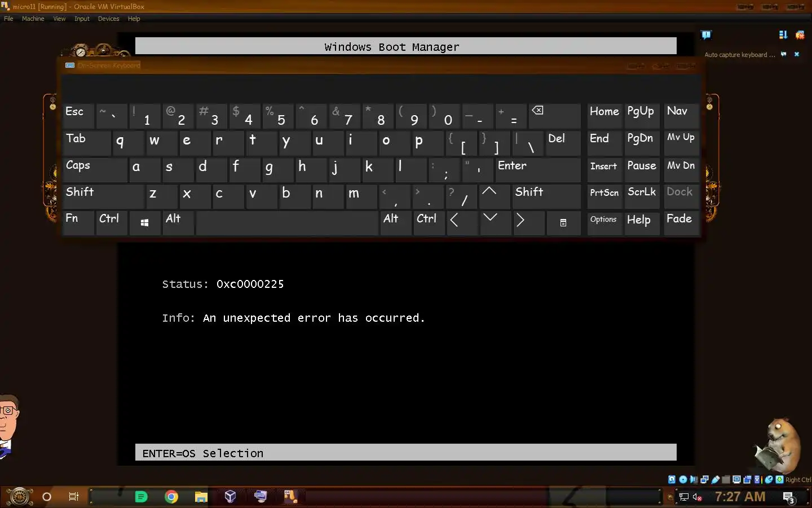
Task: Click the Del key
Action: 563,143
